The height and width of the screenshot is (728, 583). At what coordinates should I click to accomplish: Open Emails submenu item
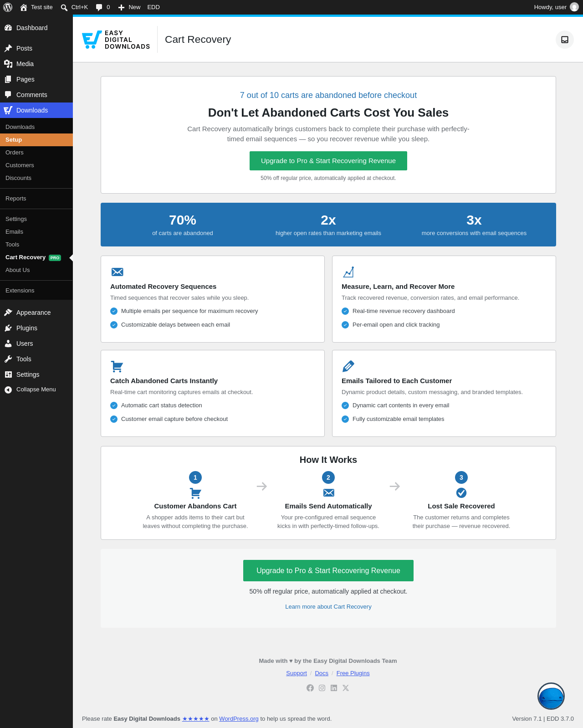click(36, 232)
